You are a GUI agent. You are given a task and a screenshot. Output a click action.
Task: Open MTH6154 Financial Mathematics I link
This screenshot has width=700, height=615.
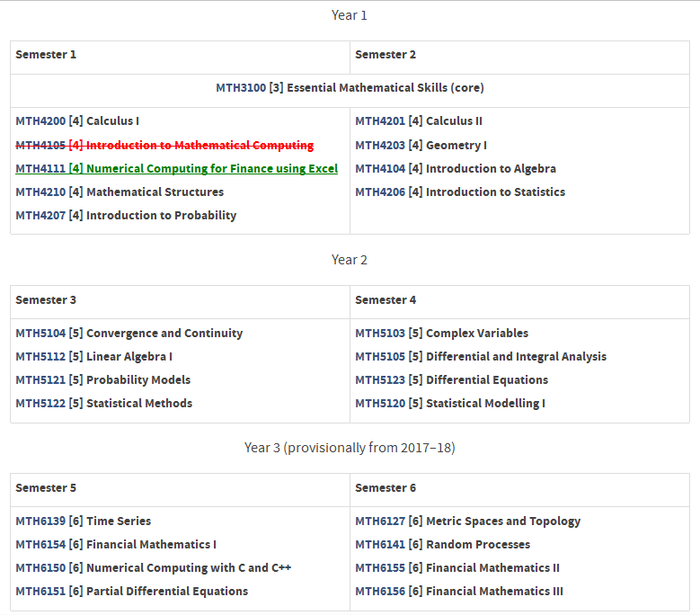point(116,545)
